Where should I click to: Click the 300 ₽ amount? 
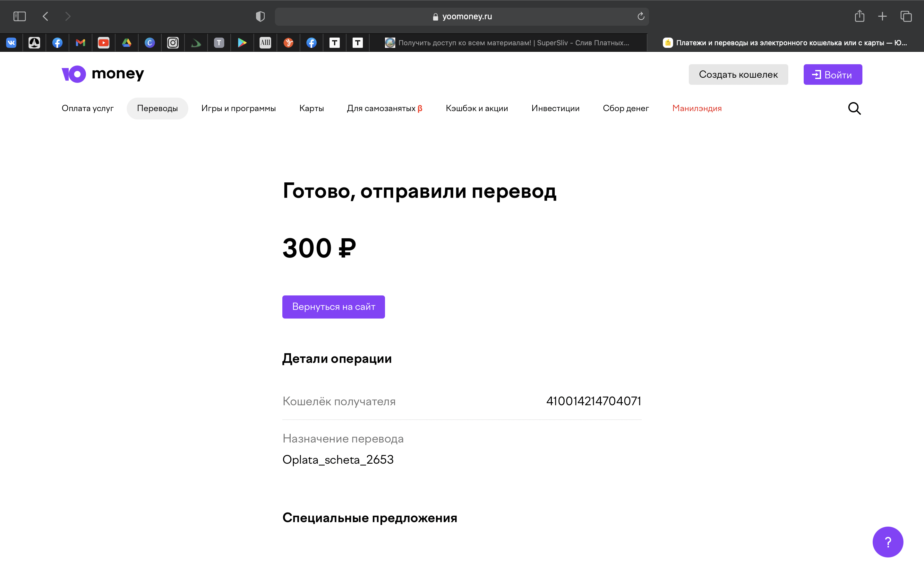319,248
